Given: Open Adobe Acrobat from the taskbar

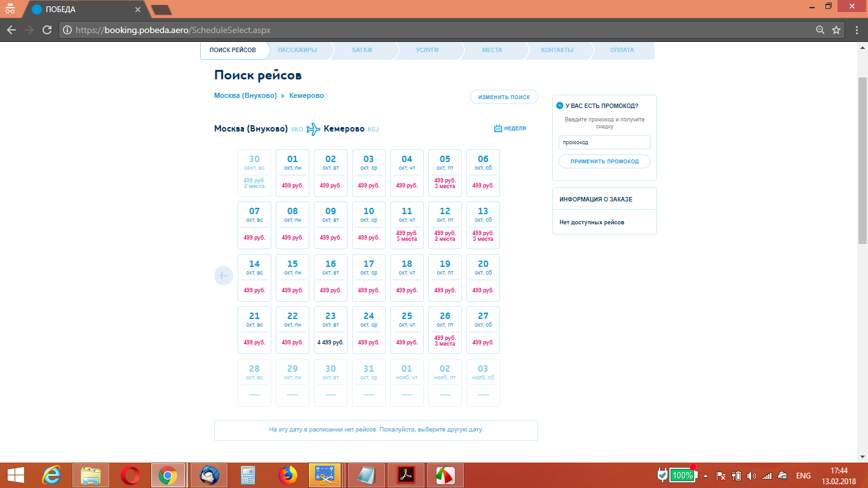Looking at the screenshot, I should (406, 475).
